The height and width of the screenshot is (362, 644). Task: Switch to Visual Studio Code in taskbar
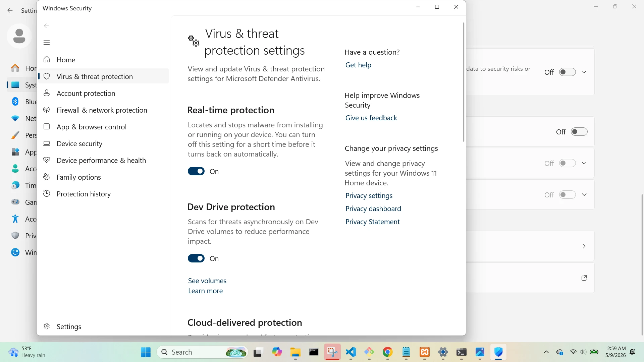[351, 352]
